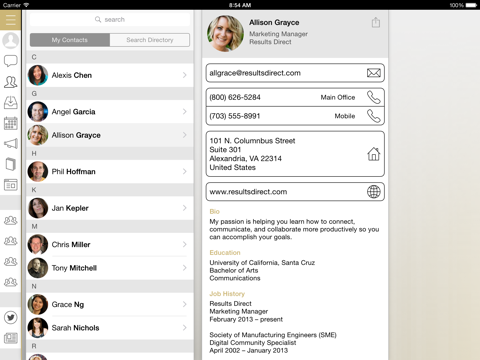The image size is (480, 360).
Task: Select Alexis Chen's avatar photo
Action: [x=38, y=75]
